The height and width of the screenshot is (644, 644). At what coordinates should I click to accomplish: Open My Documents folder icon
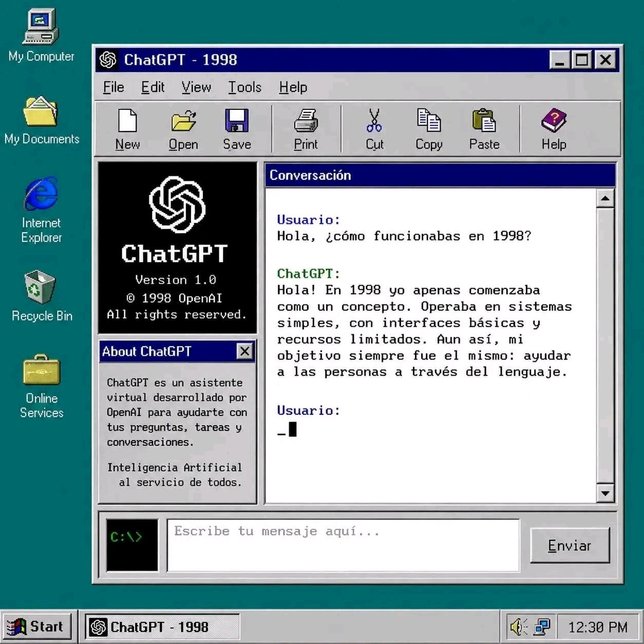click(x=41, y=111)
